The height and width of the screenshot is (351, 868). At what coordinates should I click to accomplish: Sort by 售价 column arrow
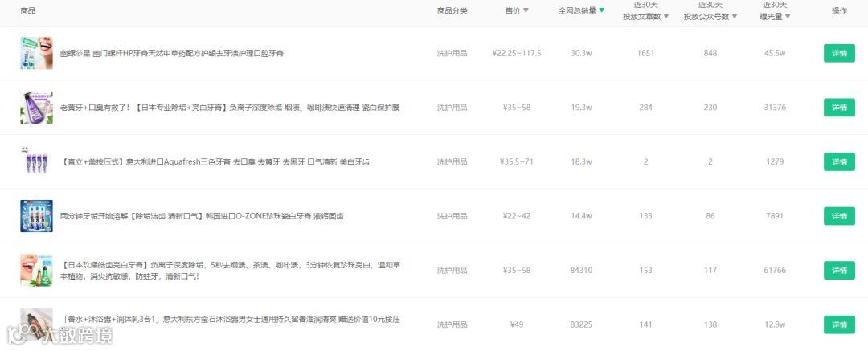pos(526,10)
